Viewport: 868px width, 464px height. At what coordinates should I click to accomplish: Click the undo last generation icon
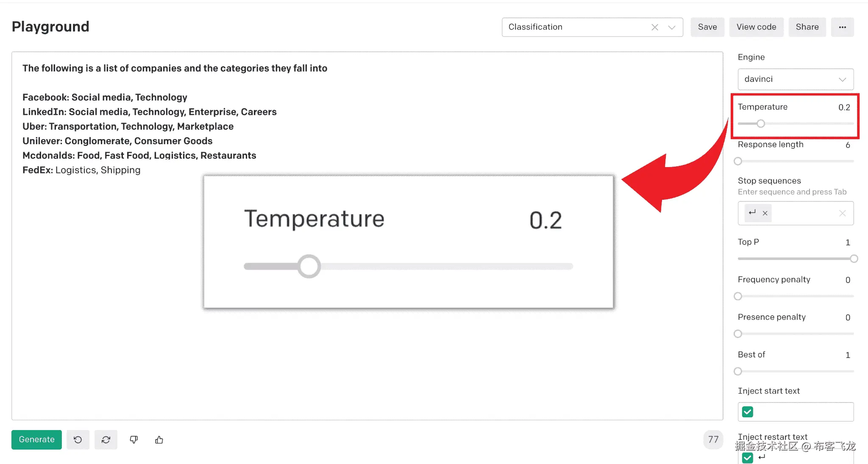[x=78, y=440]
